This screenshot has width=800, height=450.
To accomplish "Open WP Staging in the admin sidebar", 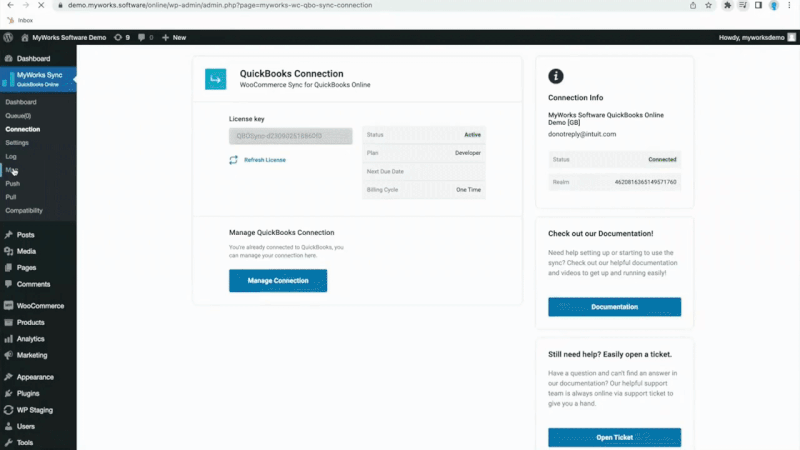I will click(35, 410).
